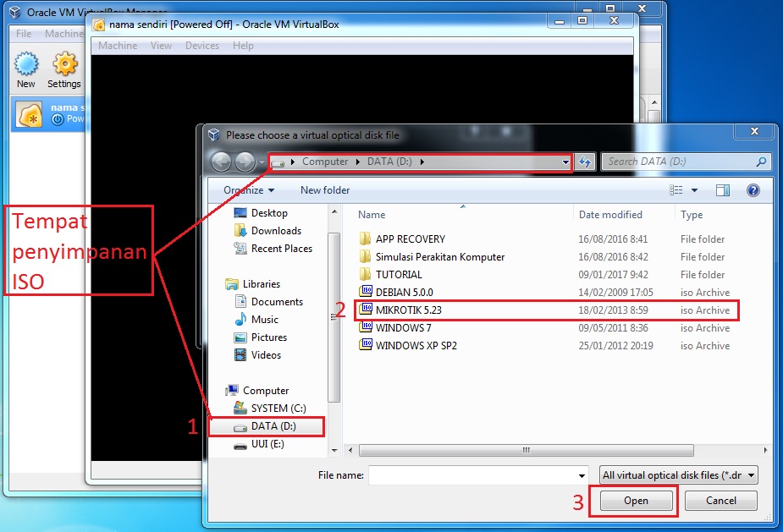Click the search magnifier icon

761,162
